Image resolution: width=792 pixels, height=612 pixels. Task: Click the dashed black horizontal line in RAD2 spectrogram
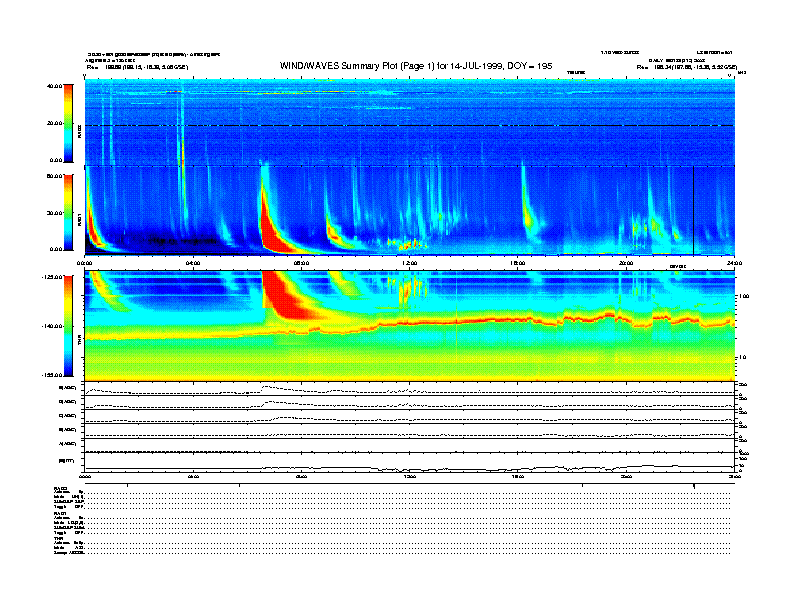[x=409, y=125]
